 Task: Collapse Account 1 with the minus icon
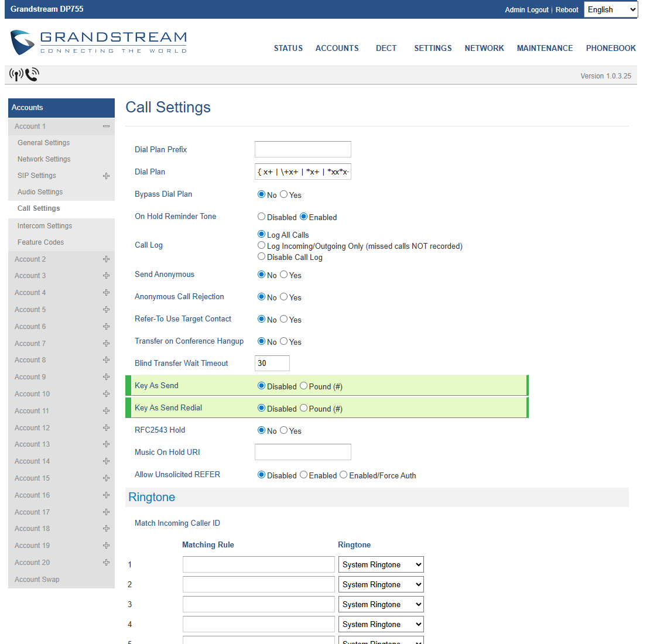click(x=106, y=126)
